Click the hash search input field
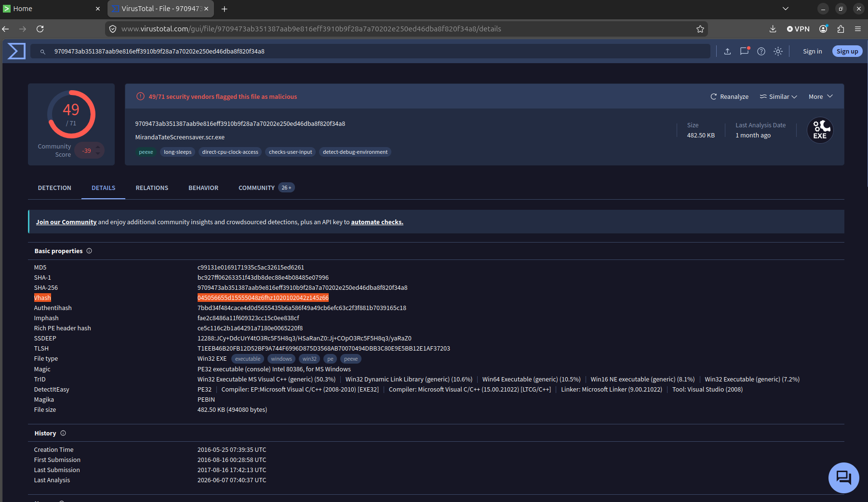This screenshot has height=502, width=868. (370, 51)
